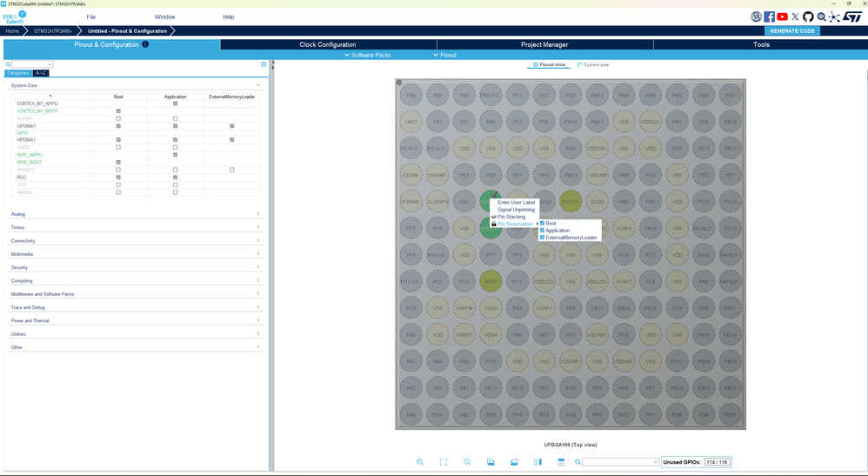Toggle FLASH Boot checkbox

point(118,118)
